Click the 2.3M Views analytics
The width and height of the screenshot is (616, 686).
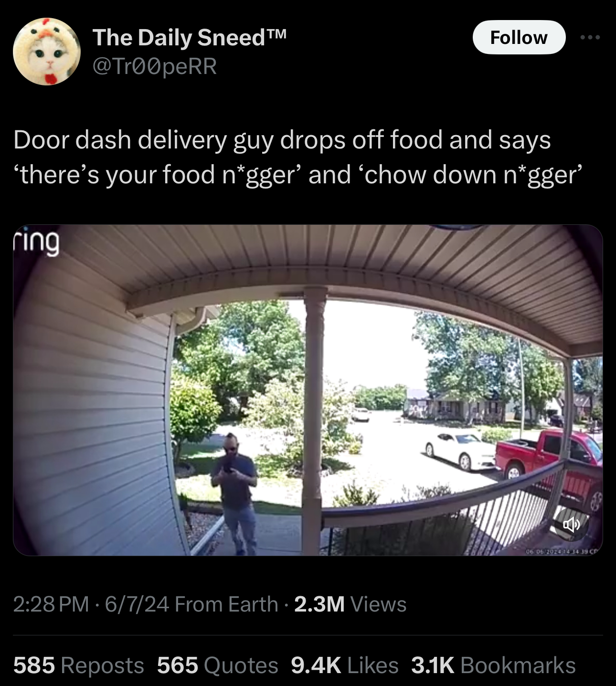(x=350, y=604)
